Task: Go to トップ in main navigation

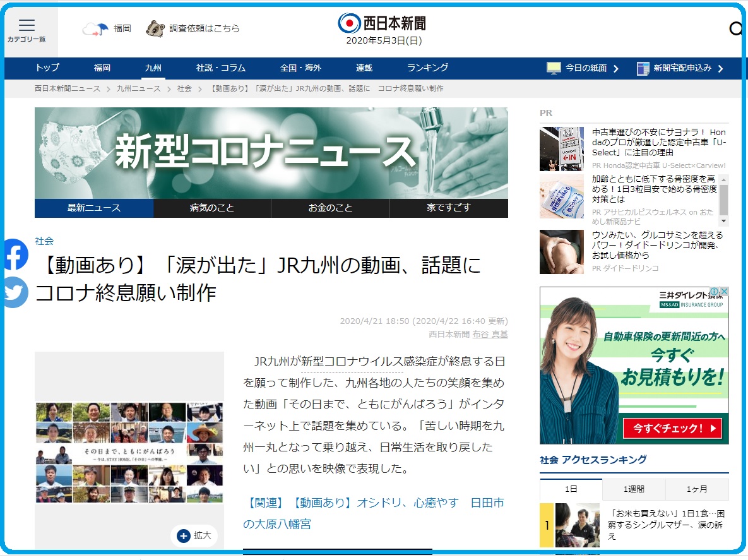Action: (x=47, y=68)
